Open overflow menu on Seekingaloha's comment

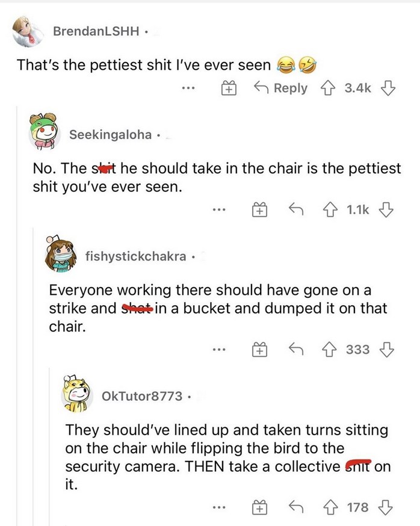[x=219, y=210]
